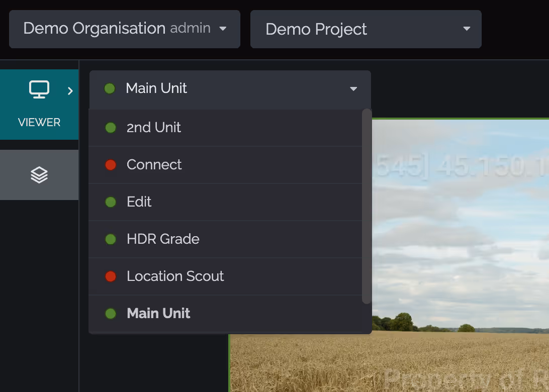Click the red status dot beside Connect

[111, 165]
